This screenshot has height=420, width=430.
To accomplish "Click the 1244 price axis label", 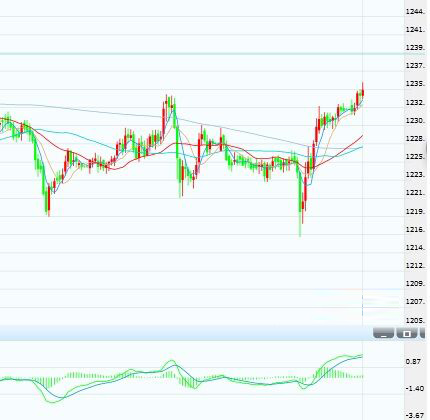I will pos(415,12).
